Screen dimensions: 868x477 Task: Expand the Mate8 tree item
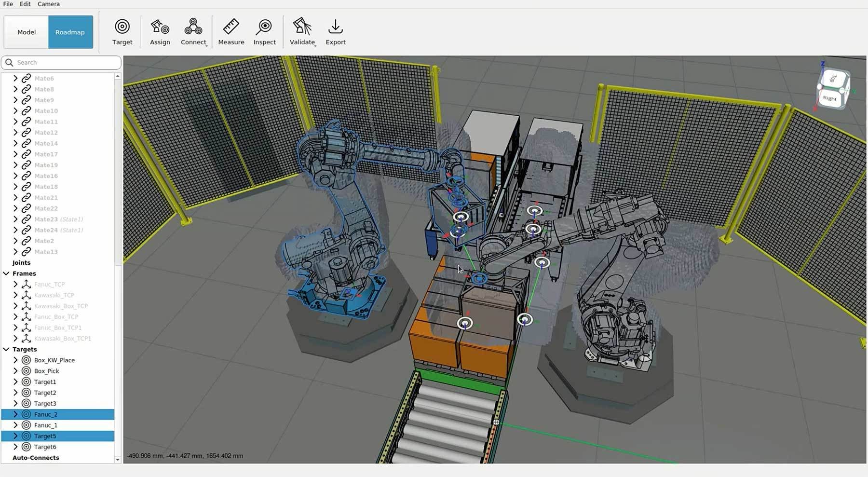tap(15, 89)
